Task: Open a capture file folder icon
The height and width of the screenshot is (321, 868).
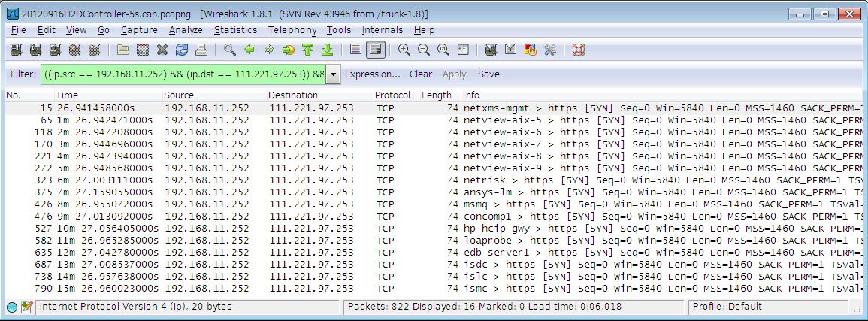Action: [x=123, y=50]
